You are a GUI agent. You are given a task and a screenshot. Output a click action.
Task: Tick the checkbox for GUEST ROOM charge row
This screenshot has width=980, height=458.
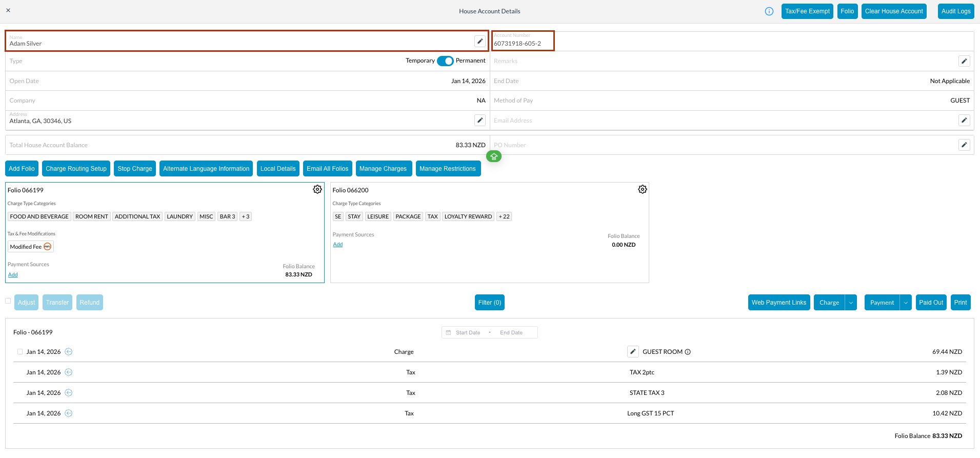pos(20,352)
